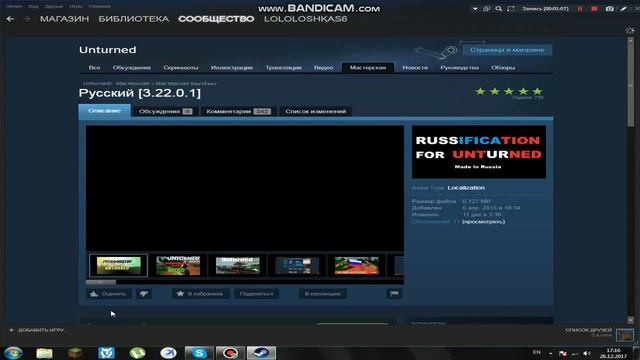
Task: Open the Игры menu
Action: tap(76, 6)
